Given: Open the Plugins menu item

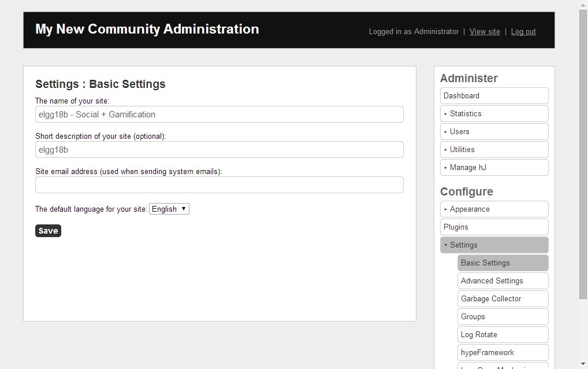Looking at the screenshot, I should click(494, 227).
